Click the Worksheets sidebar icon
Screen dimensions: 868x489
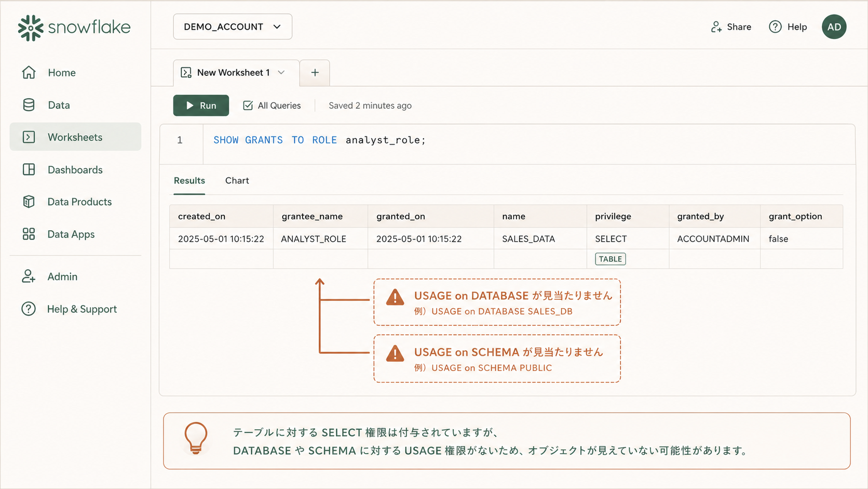(29, 137)
